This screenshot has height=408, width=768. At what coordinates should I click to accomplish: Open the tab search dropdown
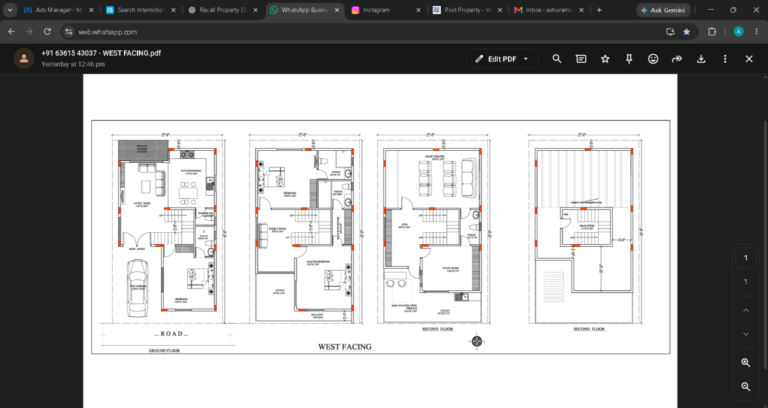coord(9,10)
